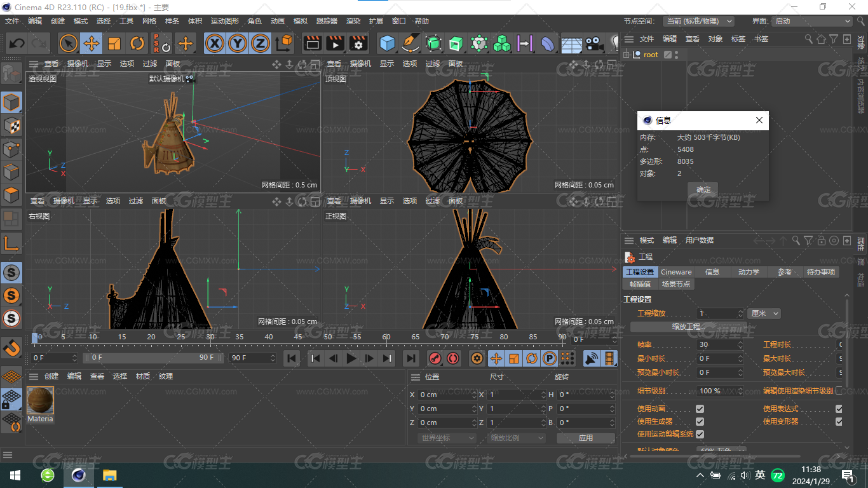The image size is (868, 488).
Task: Click the Play Forwards button
Action: pyautogui.click(x=351, y=358)
